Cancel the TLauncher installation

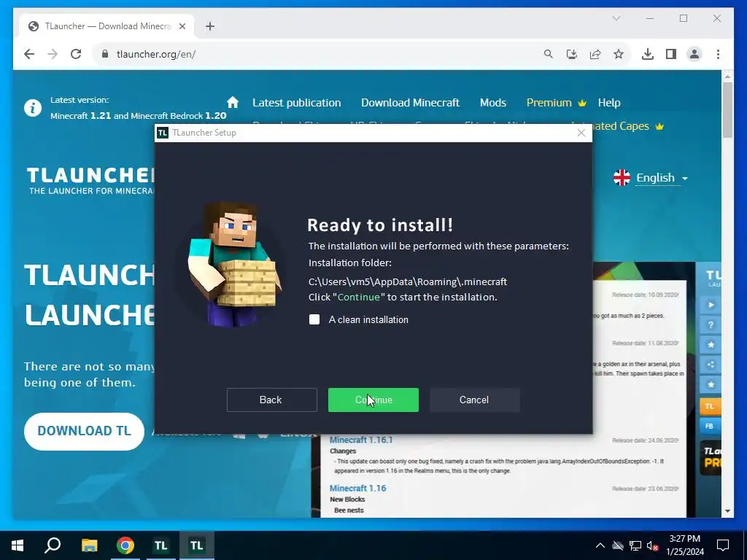click(474, 400)
